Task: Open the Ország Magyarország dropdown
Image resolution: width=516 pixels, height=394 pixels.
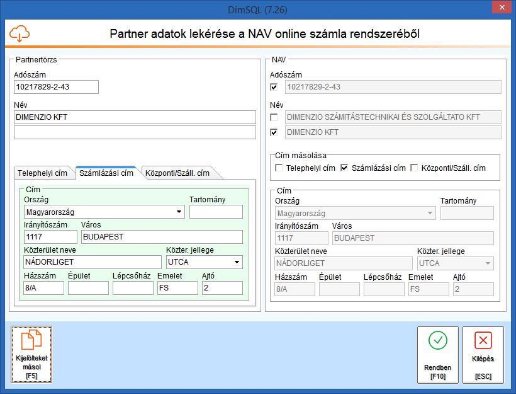Action: [x=179, y=212]
